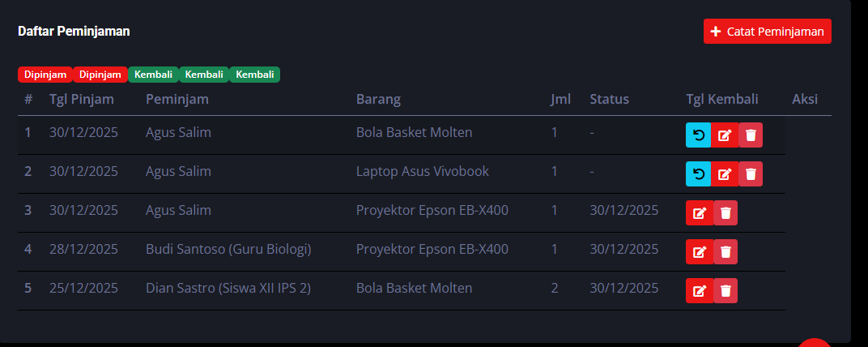Click the Peminjam column header
Image resolution: width=868 pixels, height=347 pixels.
click(x=177, y=100)
